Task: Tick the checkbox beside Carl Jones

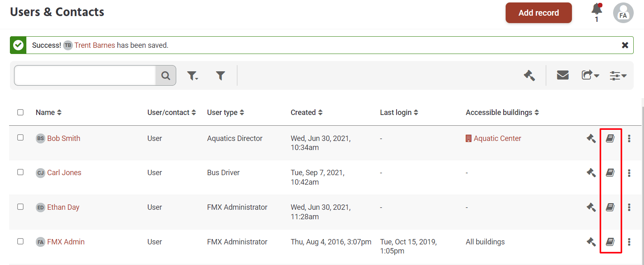Action: (x=20, y=172)
